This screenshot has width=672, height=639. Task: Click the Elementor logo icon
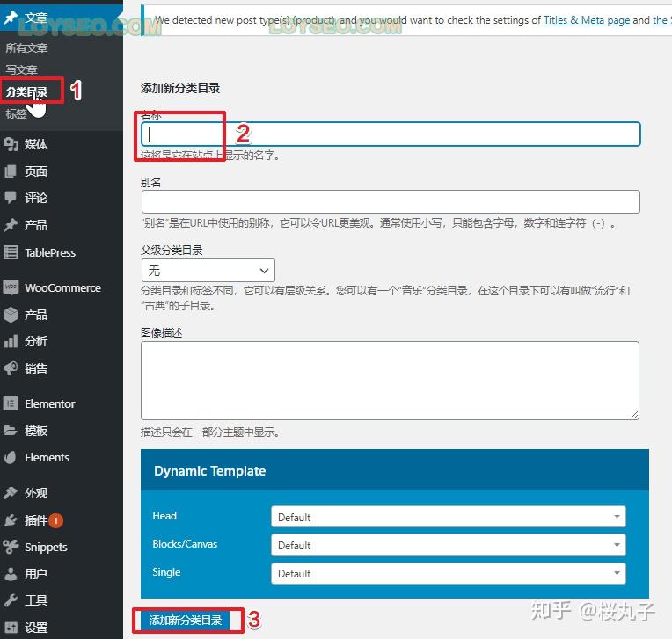coord(11,403)
